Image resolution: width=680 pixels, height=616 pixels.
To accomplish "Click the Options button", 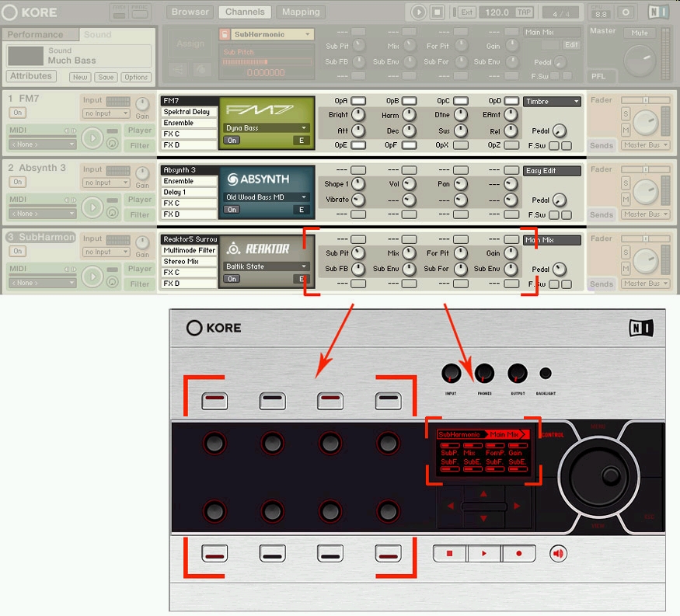I will point(136,77).
